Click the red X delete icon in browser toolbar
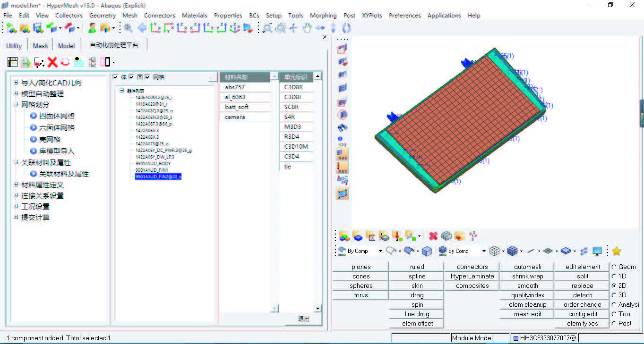Screen dimensions: 644x344 52,62
